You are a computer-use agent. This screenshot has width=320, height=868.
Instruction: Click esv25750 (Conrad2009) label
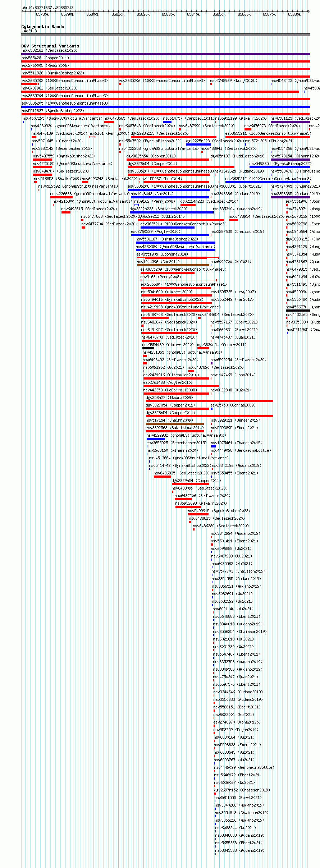(233, 405)
